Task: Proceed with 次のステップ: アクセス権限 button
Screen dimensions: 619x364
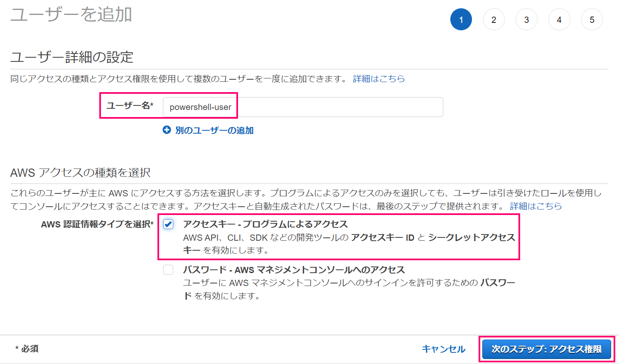Action: coord(547,349)
